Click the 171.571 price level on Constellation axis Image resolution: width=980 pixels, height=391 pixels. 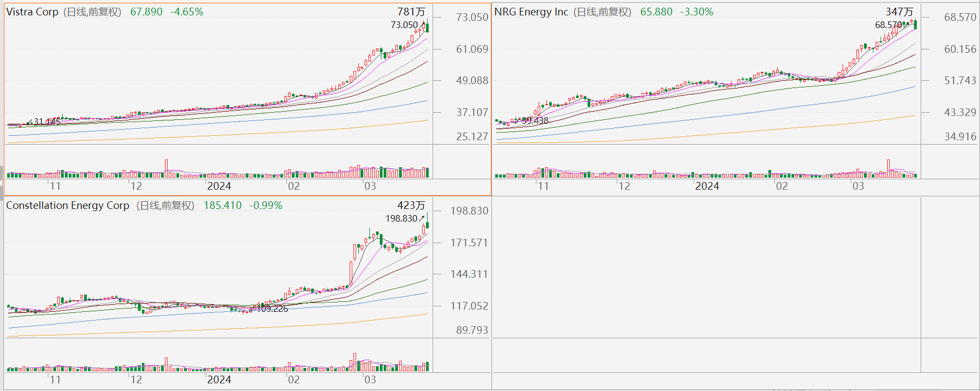[x=469, y=243]
